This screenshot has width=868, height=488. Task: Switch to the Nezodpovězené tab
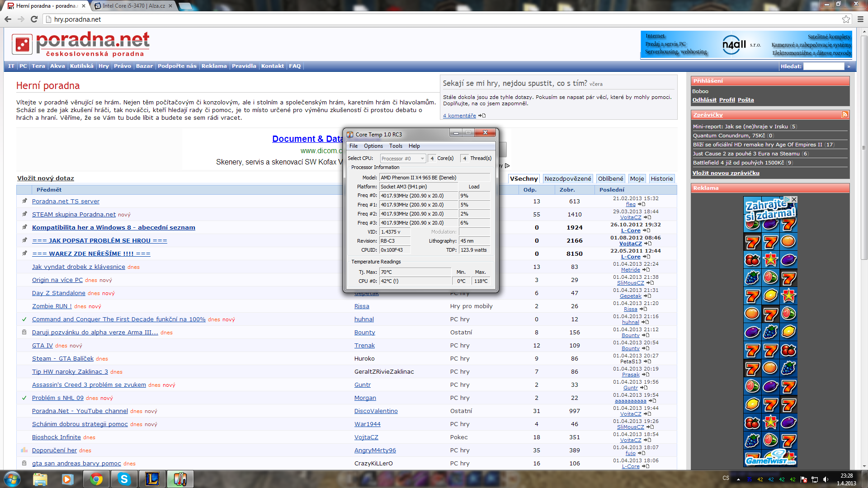coord(567,179)
